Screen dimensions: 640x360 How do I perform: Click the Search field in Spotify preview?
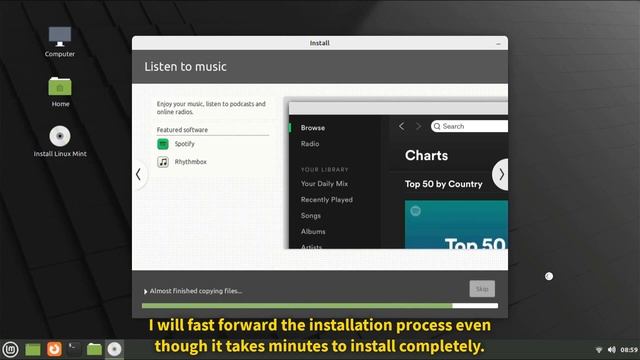pos(469,127)
